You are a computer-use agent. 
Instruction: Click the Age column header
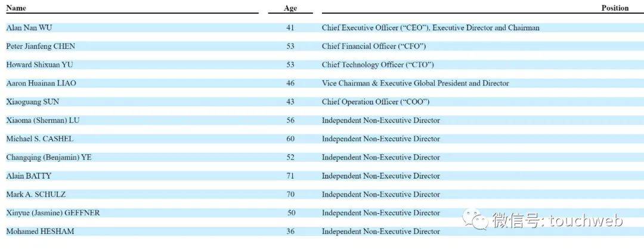coord(290,8)
